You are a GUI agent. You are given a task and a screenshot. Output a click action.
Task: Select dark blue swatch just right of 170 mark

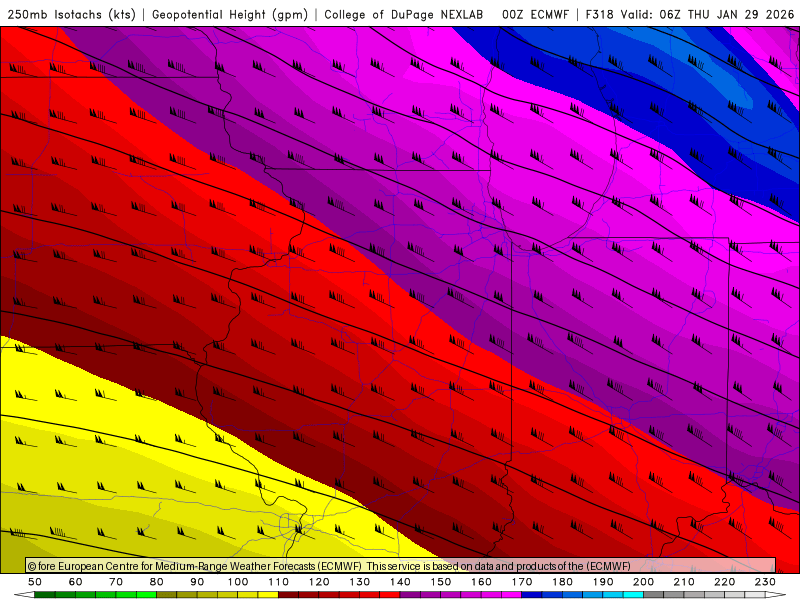pos(532,595)
